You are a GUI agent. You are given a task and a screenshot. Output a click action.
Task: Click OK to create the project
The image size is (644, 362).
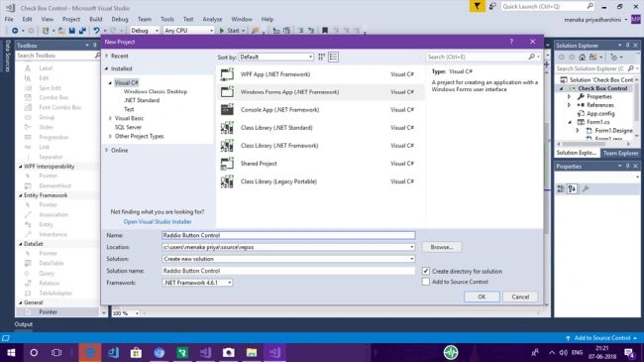[x=482, y=297]
